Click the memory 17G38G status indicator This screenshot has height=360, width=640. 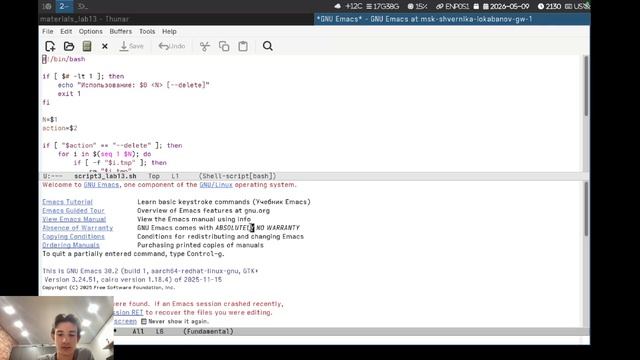tap(382, 6)
